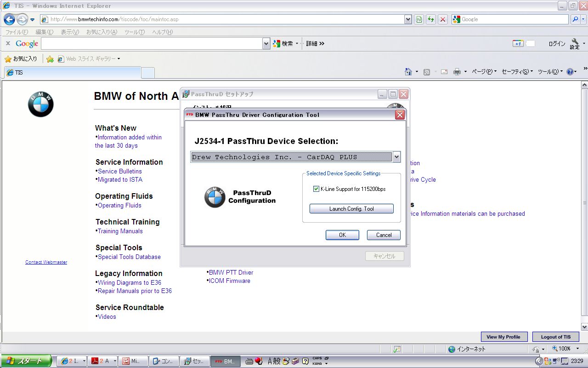
Task: Open the 表示(V) menu
Action: [70, 32]
